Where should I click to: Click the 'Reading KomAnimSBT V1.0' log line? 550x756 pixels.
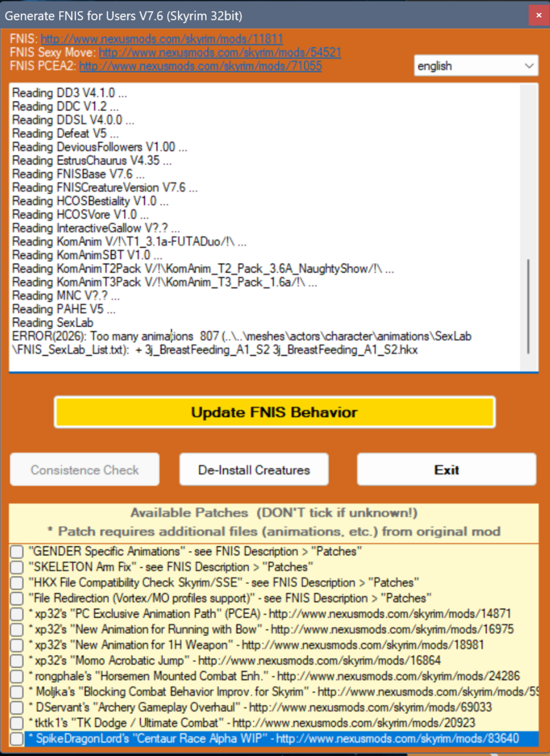(x=87, y=255)
